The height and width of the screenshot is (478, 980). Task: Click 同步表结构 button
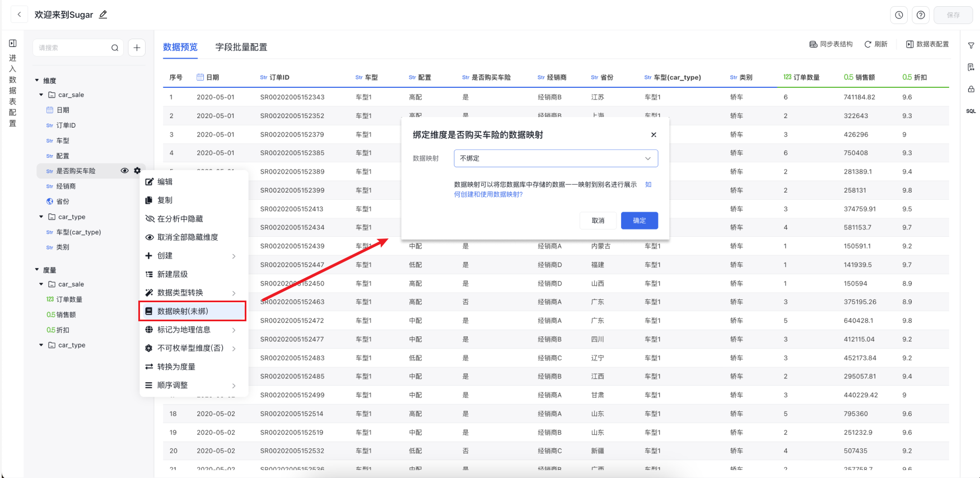(x=831, y=44)
